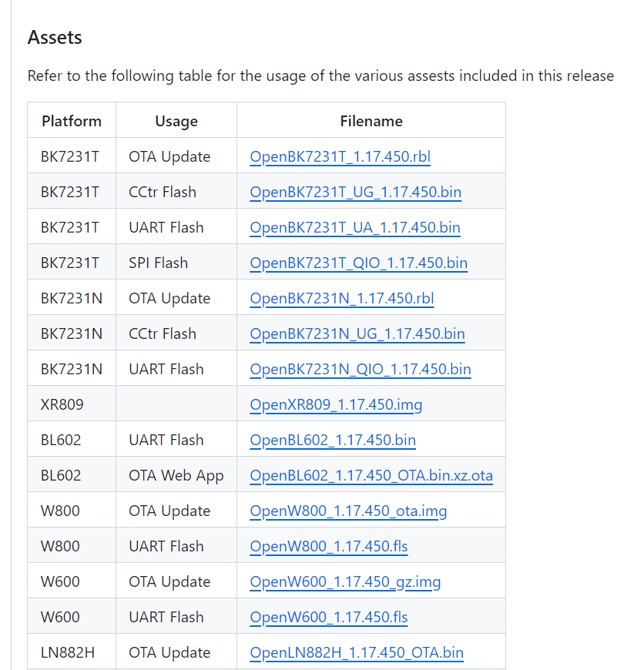Select OpenBK7231T_QIO_1.17.450.bin SPI flash link
The height and width of the screenshot is (670, 644).
pyautogui.click(x=358, y=263)
